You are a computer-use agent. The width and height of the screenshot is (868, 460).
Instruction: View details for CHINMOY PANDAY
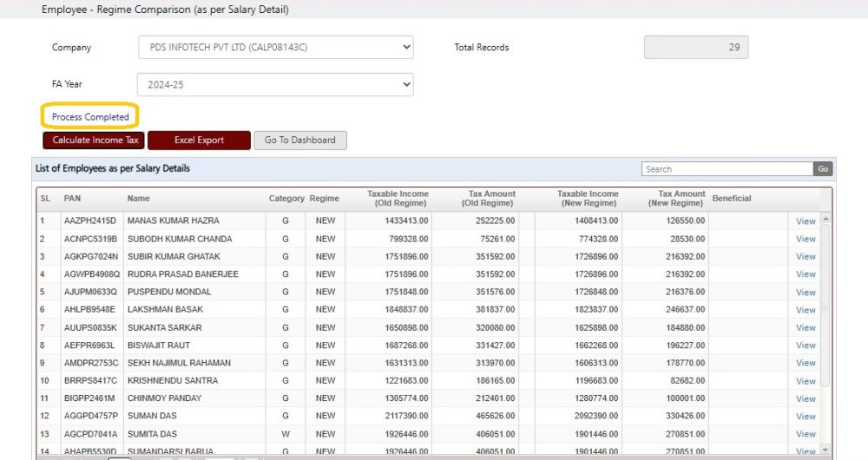pos(806,398)
